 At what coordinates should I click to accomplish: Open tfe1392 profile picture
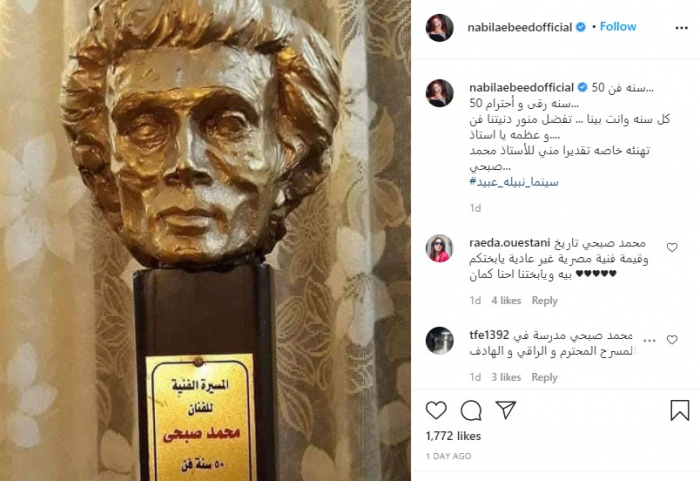(440, 340)
